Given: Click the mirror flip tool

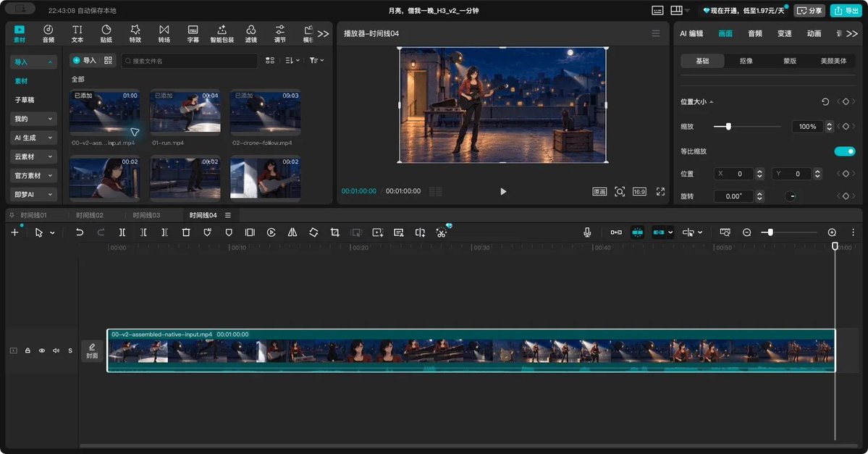Looking at the screenshot, I should coord(292,232).
